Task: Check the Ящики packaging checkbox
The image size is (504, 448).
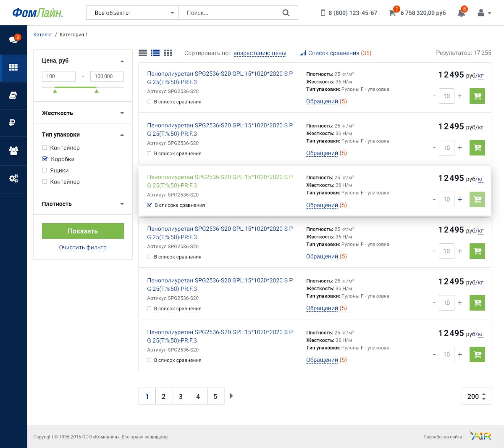Action: 45,170
